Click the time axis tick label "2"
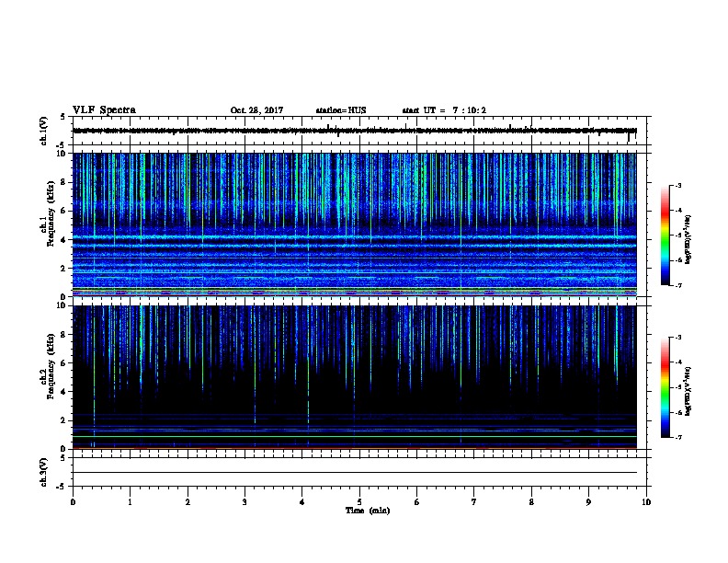 tap(188, 502)
